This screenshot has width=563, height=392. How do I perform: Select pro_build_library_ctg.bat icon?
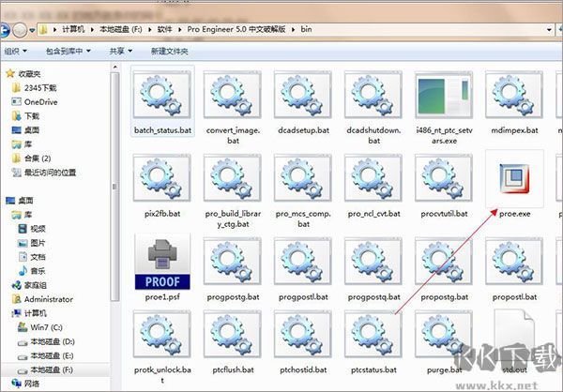pos(233,177)
